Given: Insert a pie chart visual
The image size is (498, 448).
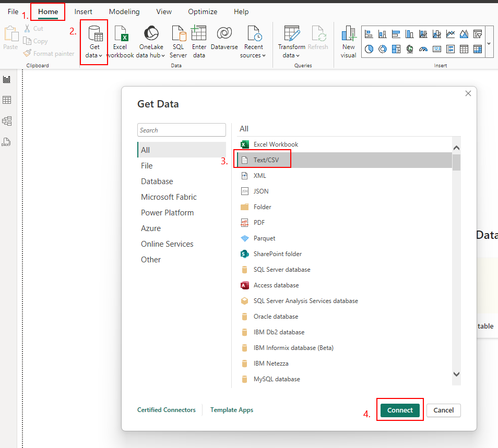Looking at the screenshot, I should point(369,49).
